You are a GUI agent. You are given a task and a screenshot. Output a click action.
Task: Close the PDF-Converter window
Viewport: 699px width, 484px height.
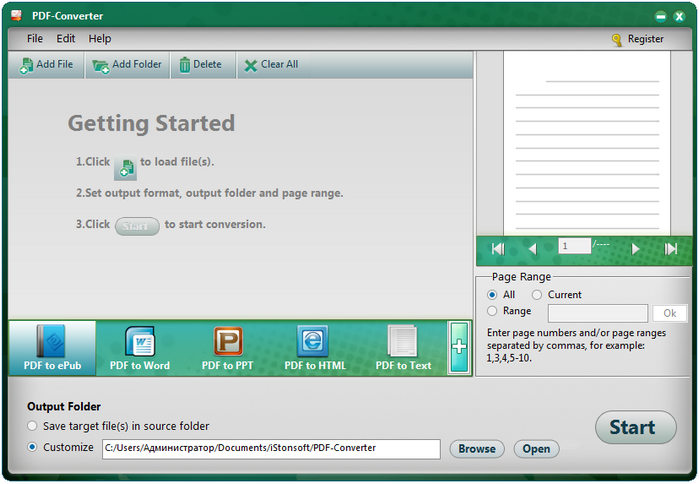pos(679,17)
